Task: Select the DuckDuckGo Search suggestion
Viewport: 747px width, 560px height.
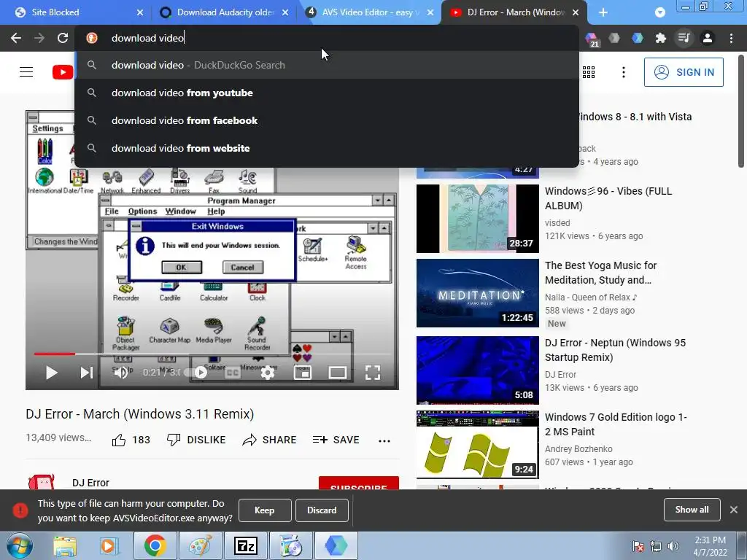Action: (327, 65)
